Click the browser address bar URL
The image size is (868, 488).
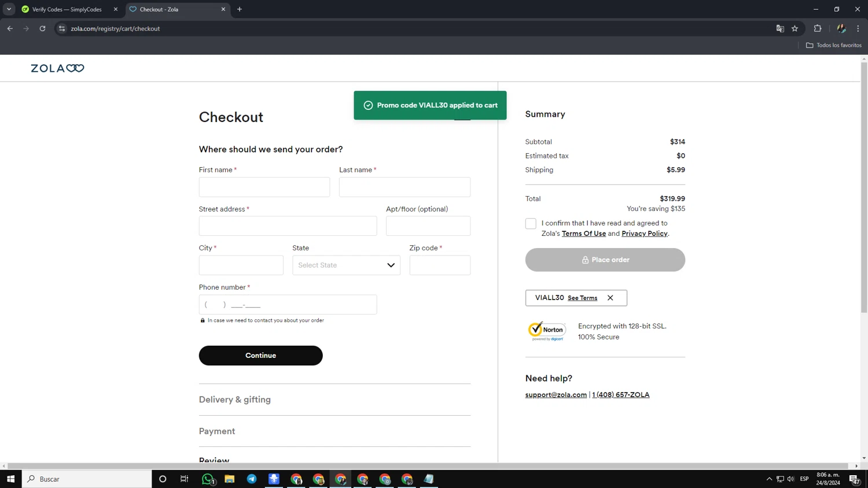coord(115,28)
